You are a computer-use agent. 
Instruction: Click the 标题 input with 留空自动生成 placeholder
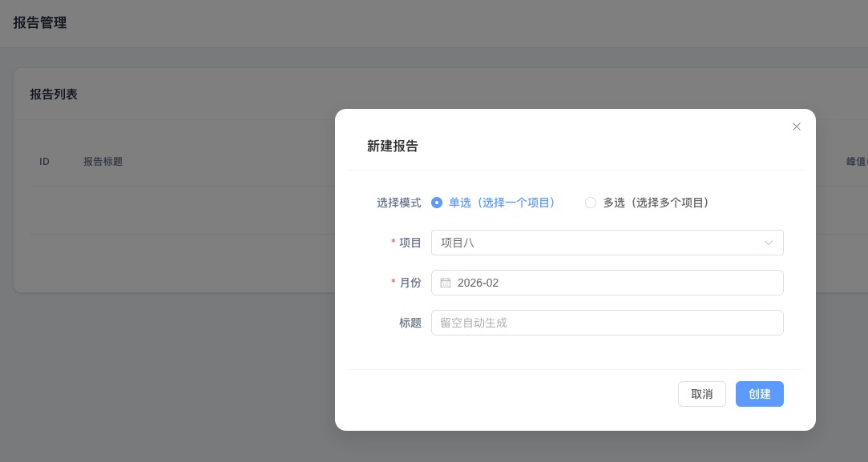(608, 323)
